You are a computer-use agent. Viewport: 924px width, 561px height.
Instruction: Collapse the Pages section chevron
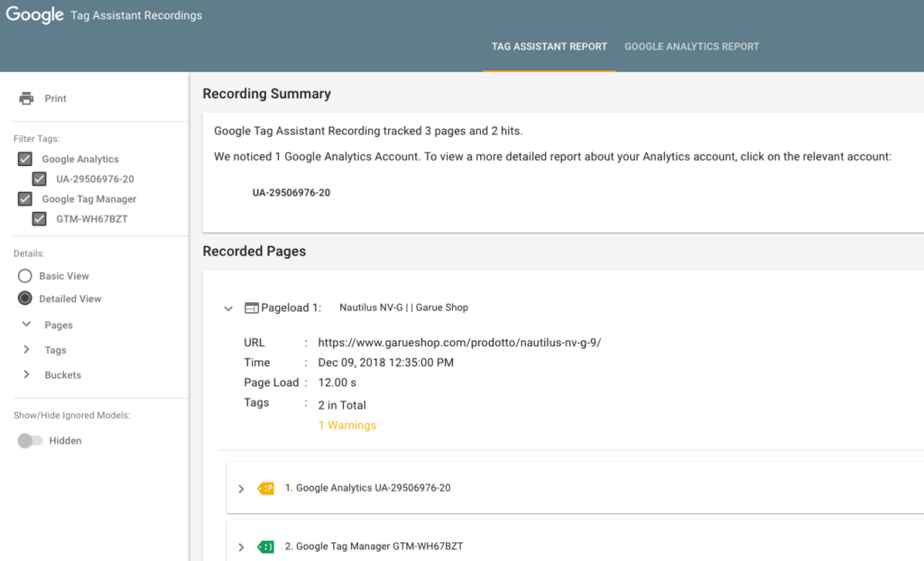26,324
